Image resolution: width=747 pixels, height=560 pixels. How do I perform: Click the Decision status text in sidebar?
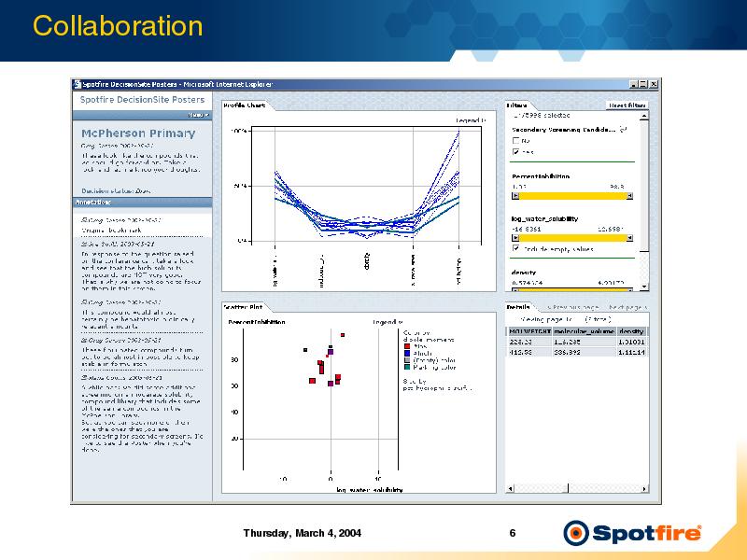pyautogui.click(x=116, y=191)
